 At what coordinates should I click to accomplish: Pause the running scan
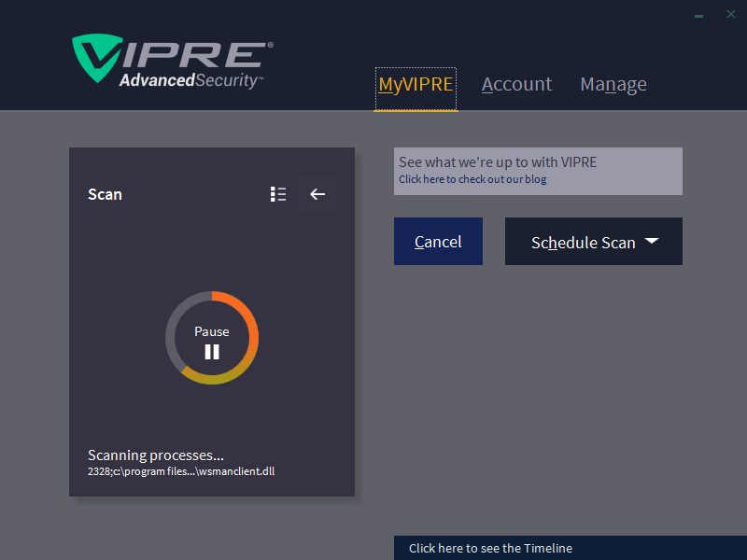pos(212,343)
